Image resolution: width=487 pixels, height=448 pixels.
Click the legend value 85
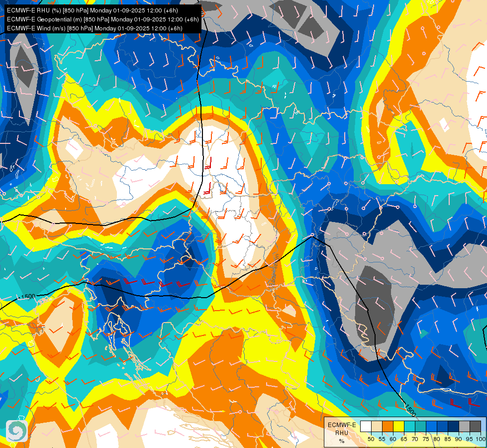coord(448,439)
